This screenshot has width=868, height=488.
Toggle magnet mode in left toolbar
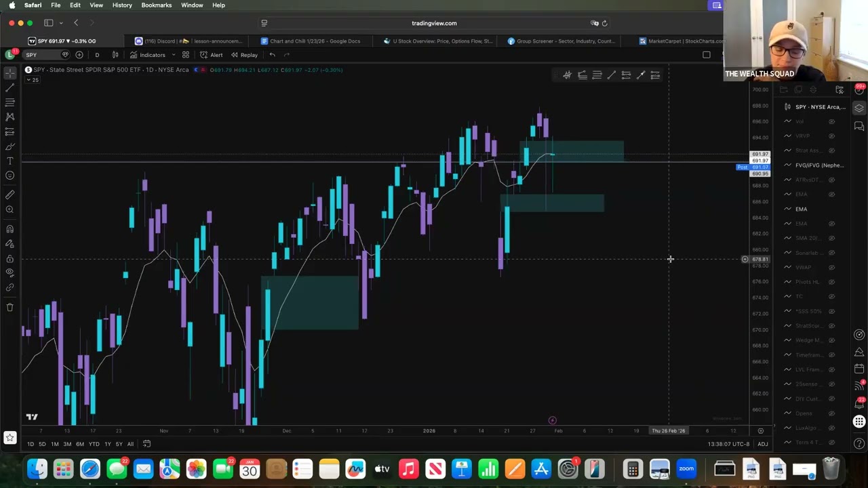10,229
